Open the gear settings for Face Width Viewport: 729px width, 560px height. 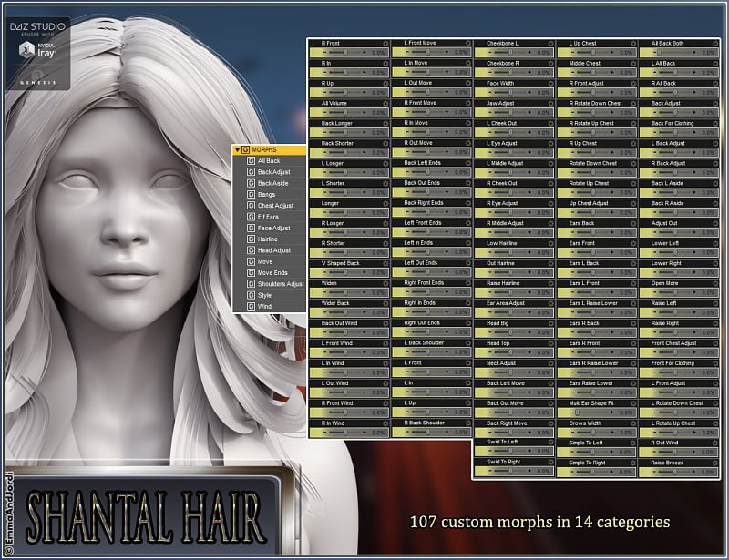551,83
